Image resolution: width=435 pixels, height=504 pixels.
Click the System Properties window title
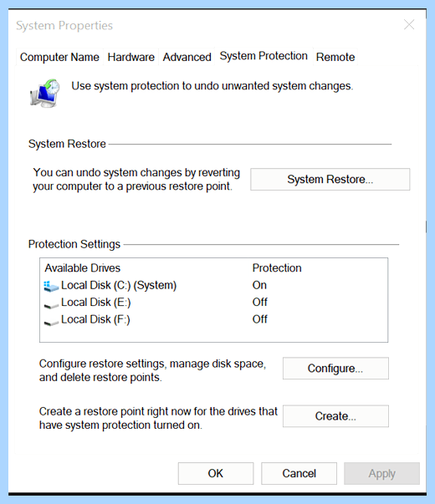(x=64, y=25)
